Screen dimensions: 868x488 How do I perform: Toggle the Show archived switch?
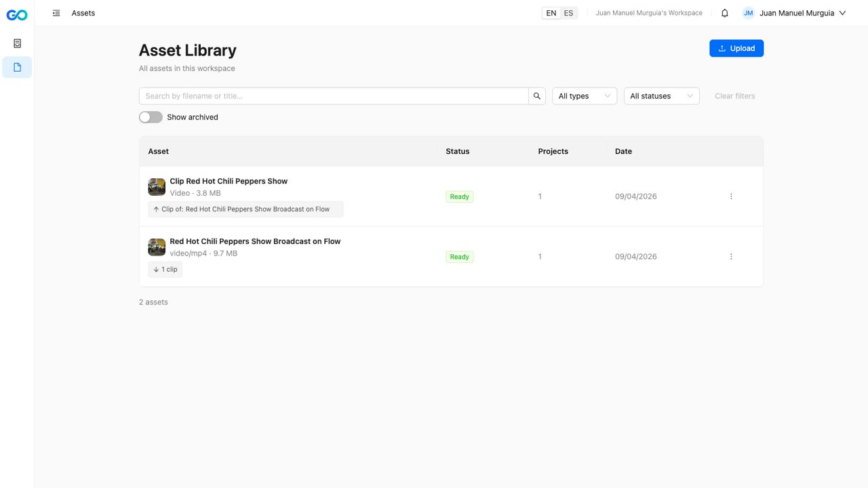point(151,117)
